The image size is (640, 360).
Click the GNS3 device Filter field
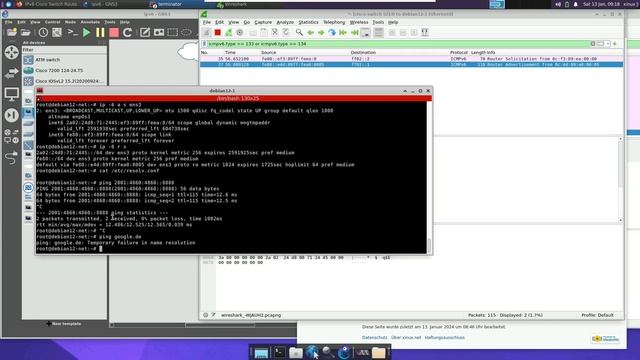[x=64, y=50]
